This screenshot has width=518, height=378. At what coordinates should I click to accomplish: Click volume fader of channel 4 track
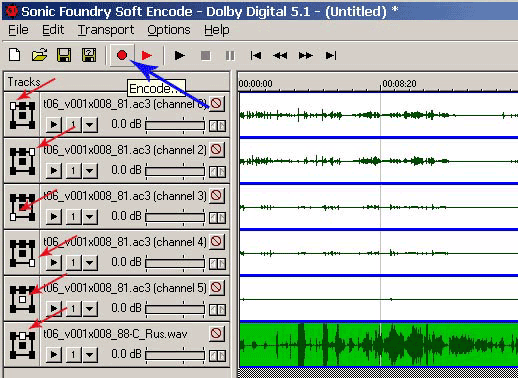175,263
